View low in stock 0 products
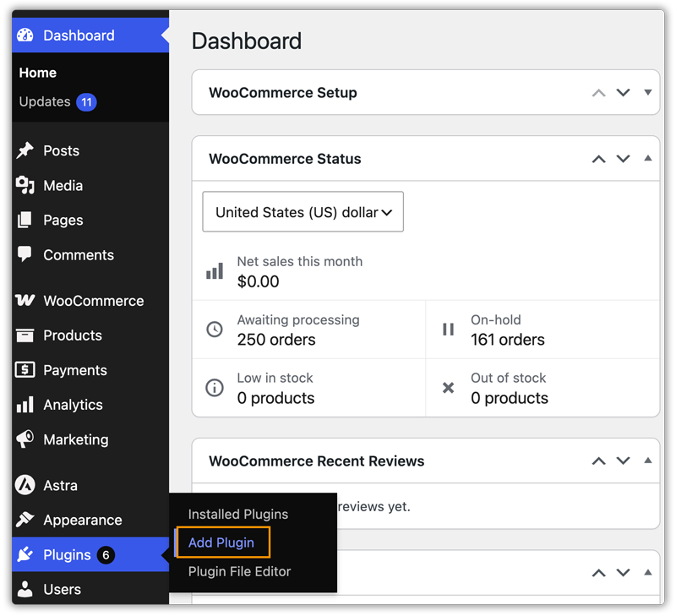 tap(275, 398)
